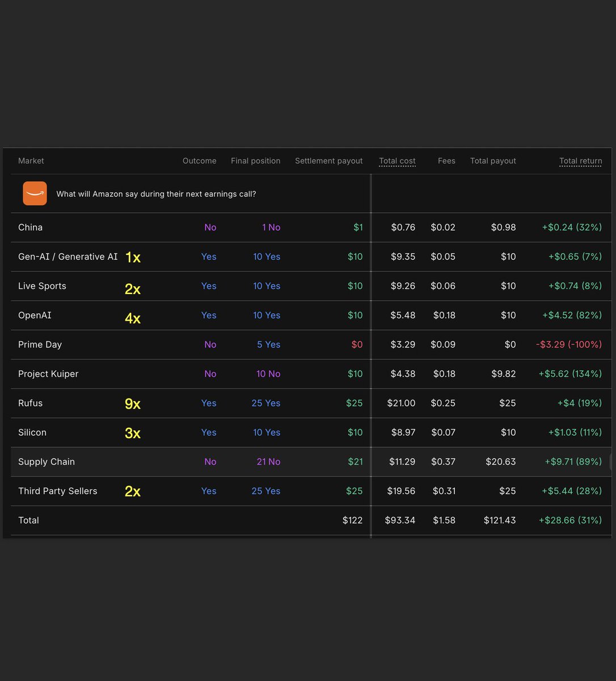Click the Total row label
The height and width of the screenshot is (681, 616).
[x=28, y=520]
